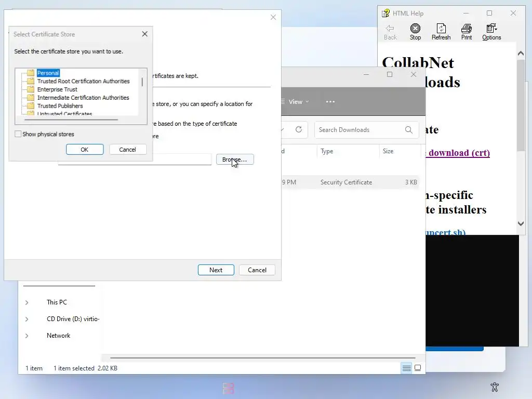Click the Browse... button

(235, 159)
